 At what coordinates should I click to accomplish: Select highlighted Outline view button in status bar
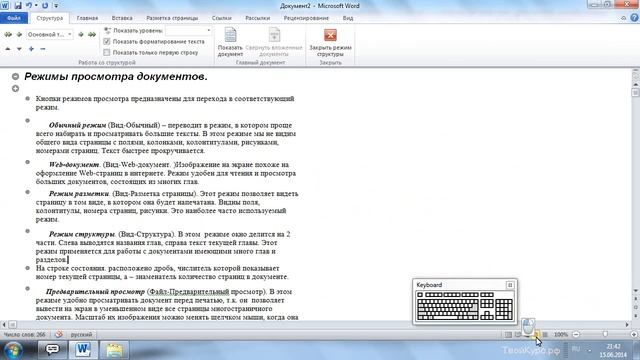pyautogui.click(x=536, y=335)
